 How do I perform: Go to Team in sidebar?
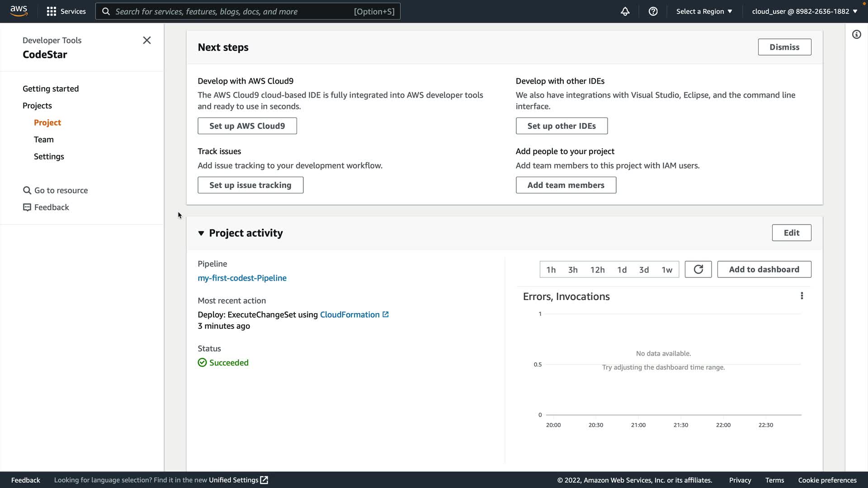tap(44, 140)
